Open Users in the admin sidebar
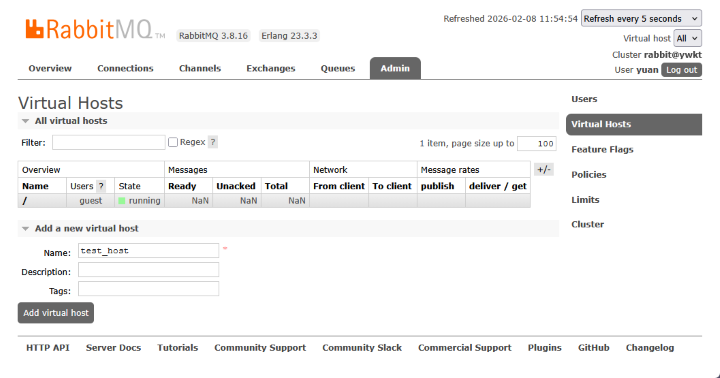 pyautogui.click(x=584, y=99)
